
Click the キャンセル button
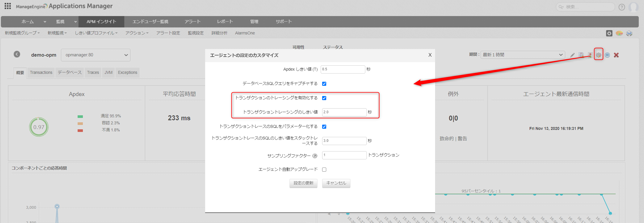point(336,183)
